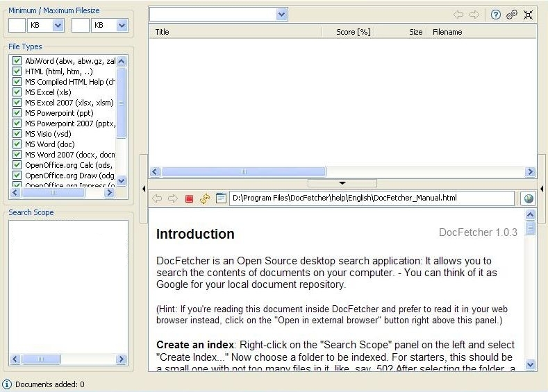Open the minimum filesize unit dropdown
Screen dimensions: 548x392
[58, 25]
